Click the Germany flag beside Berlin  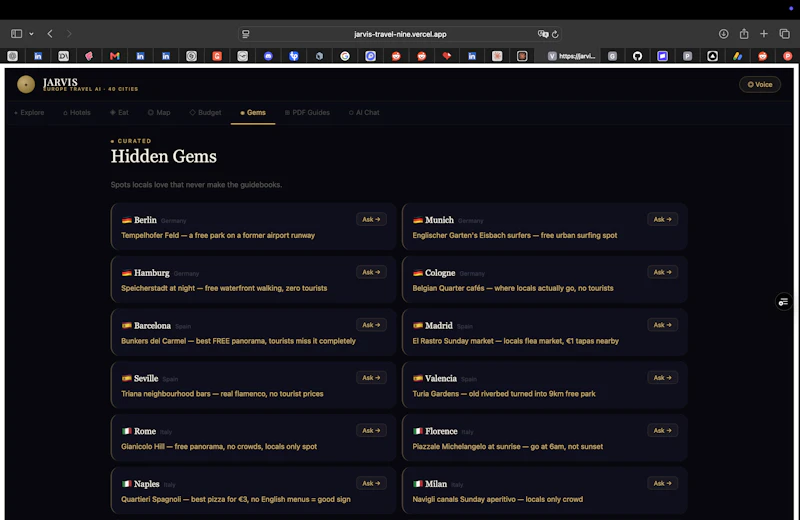[x=127, y=220]
